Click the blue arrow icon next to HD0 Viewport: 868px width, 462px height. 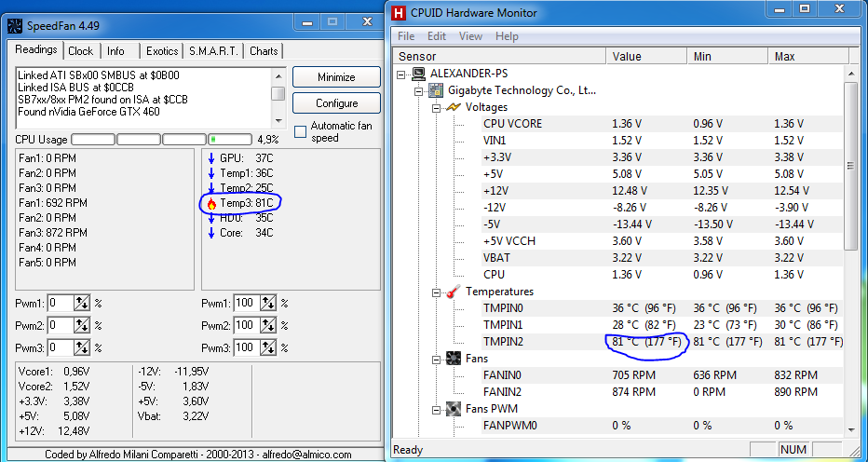(210, 218)
